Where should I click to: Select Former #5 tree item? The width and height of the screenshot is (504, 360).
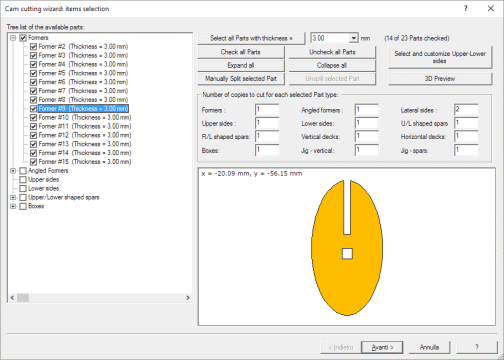click(83, 73)
